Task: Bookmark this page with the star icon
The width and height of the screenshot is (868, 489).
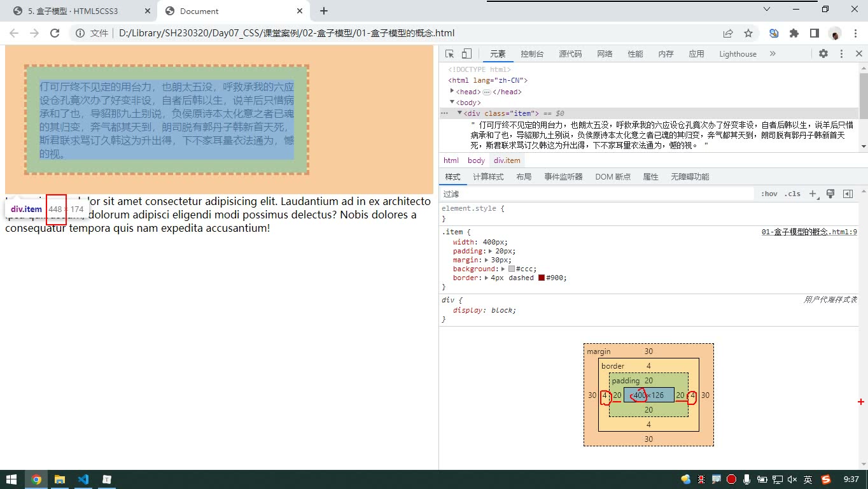Action: pos(748,33)
